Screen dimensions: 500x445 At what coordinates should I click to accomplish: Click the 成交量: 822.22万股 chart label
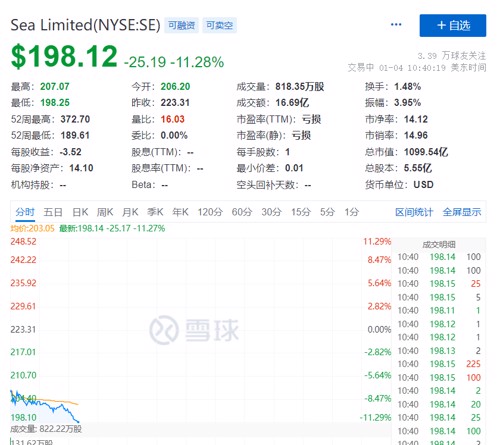point(46,429)
